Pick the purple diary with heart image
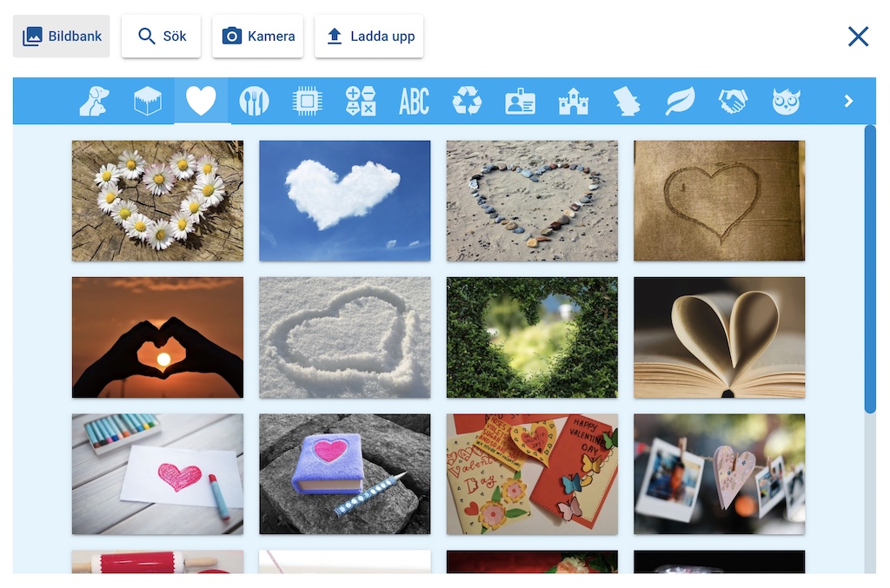The image size is (890, 588). tap(345, 474)
